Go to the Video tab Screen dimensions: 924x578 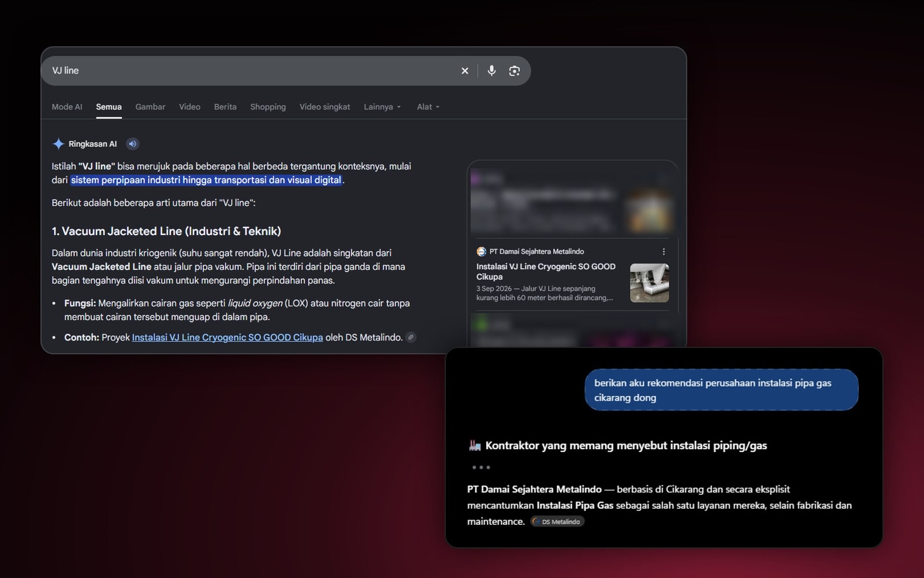coord(189,107)
